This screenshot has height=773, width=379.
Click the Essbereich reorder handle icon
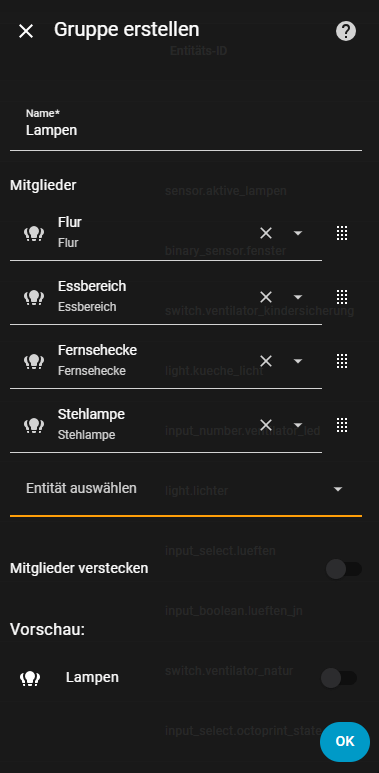tap(342, 297)
